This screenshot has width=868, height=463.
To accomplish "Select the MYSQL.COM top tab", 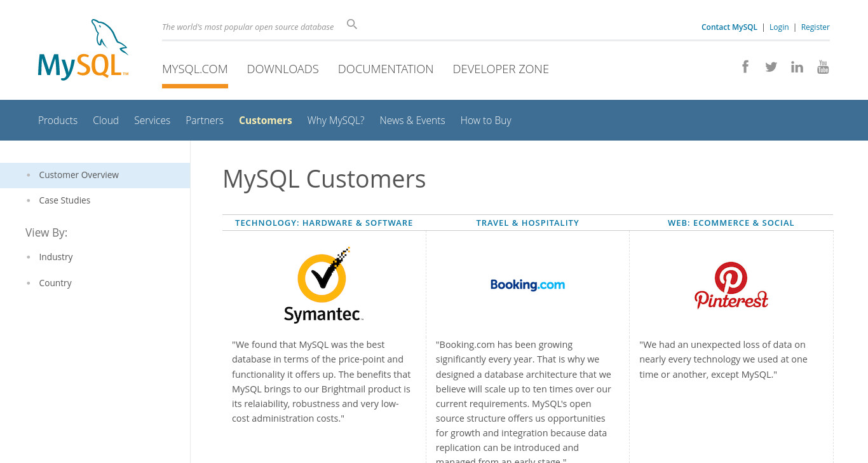I will [x=195, y=69].
